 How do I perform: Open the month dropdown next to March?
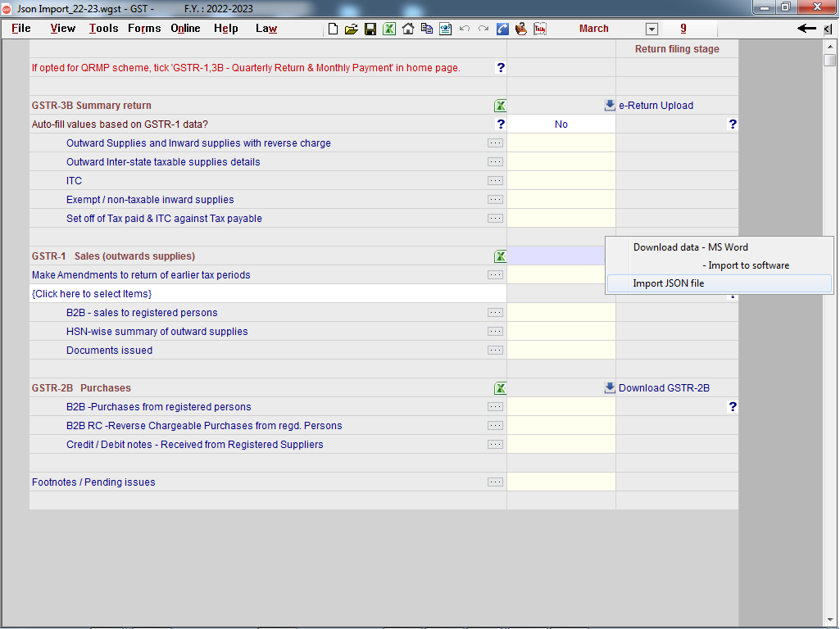652,29
